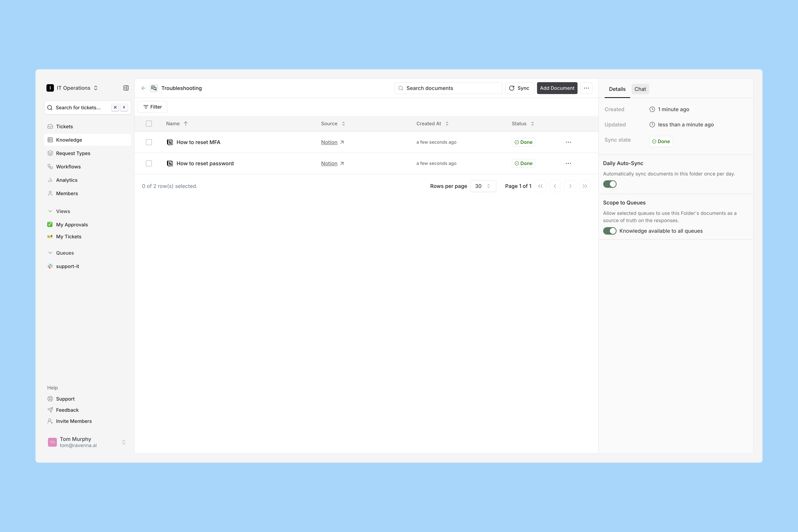Open the support-it Slack queue

pyautogui.click(x=67, y=266)
